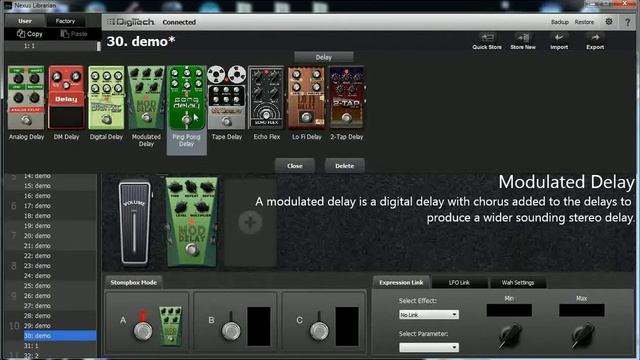The width and height of the screenshot is (640, 360).
Task: Click the Close button
Action: [x=295, y=166]
